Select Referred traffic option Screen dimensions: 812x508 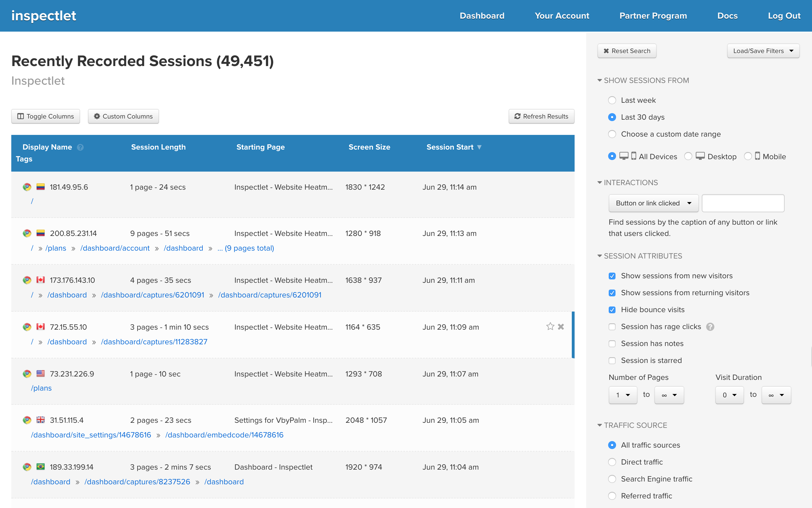(x=612, y=496)
